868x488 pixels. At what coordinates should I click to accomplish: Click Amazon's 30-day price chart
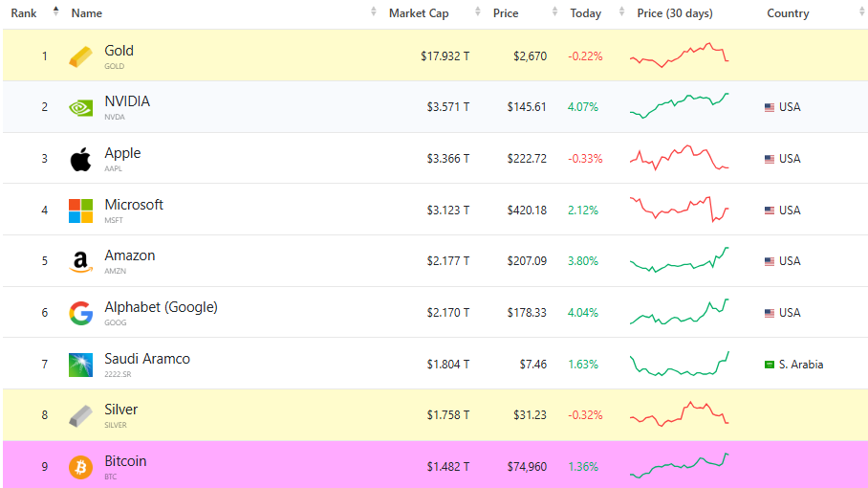679,260
